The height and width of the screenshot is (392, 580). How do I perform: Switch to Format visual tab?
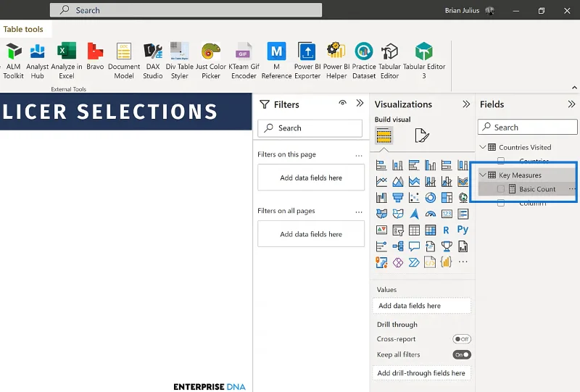click(x=422, y=135)
